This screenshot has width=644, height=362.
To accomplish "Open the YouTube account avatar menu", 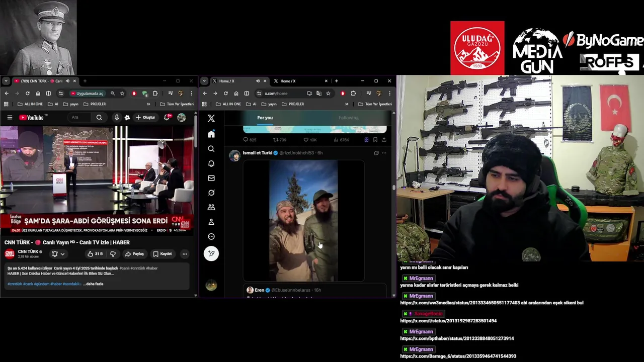I will click(182, 118).
